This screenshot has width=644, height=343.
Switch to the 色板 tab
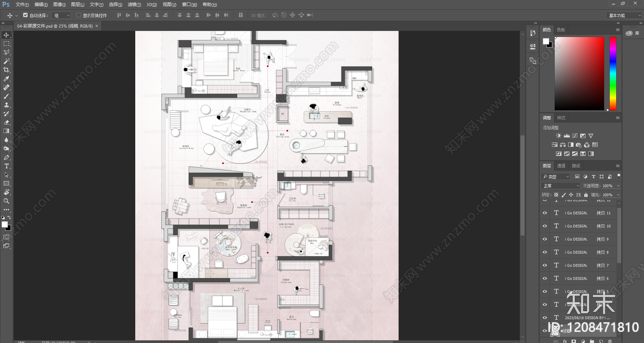pos(561,30)
